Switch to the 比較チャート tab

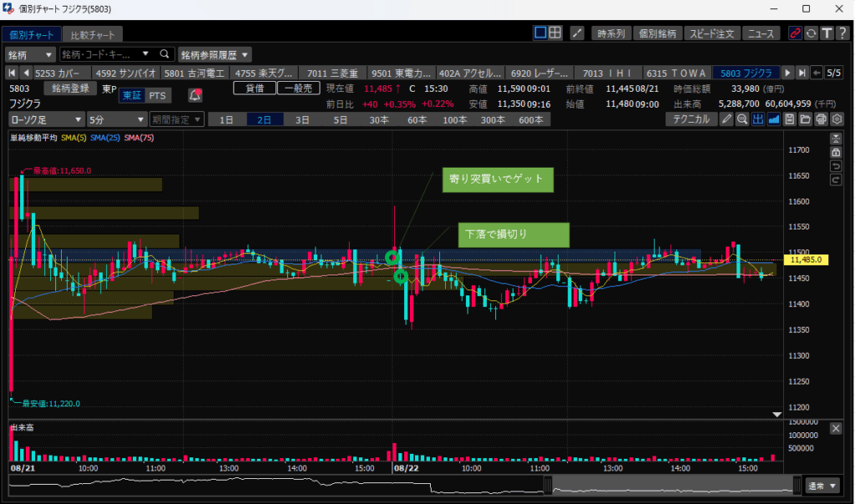[92, 34]
